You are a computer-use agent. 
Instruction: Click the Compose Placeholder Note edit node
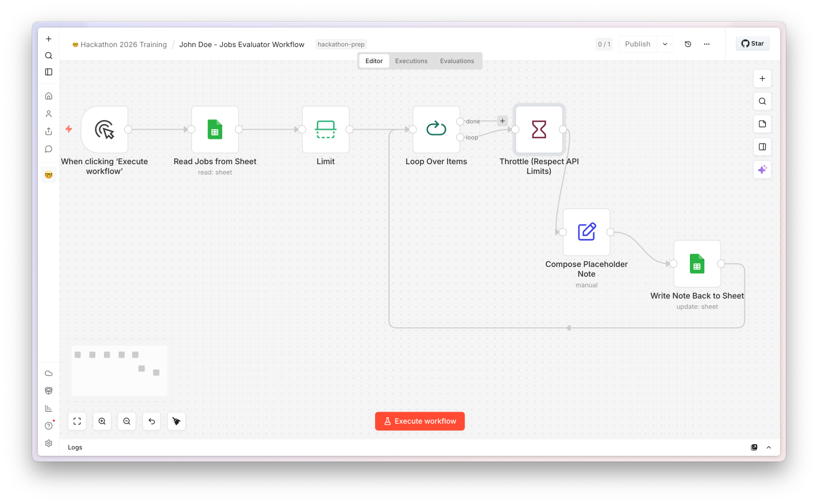coord(587,232)
